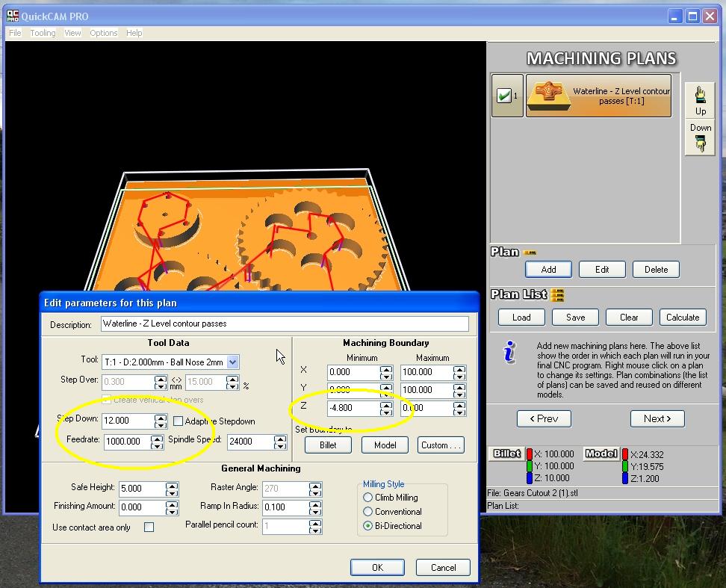Open Custom boundary settings
Screen dimensions: 726x588
click(441, 445)
